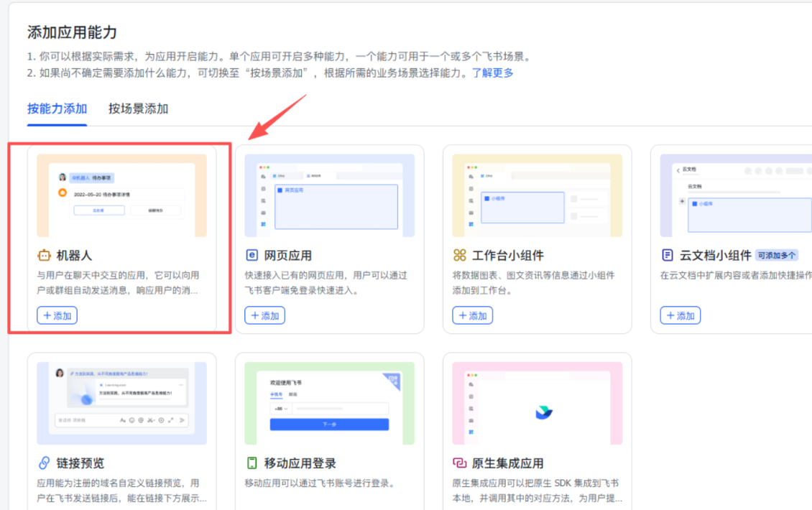812x510 pixels.
Task: Click the 原生集成应用 icon
Action: coord(460,463)
